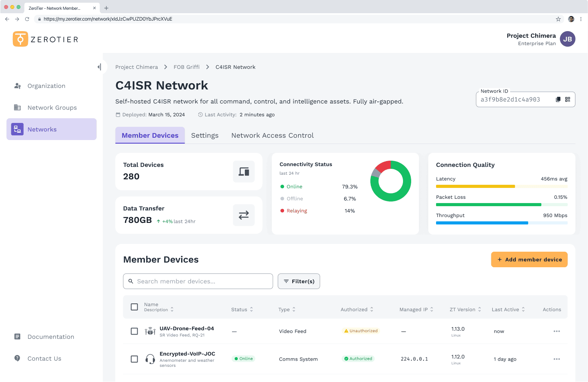Click the Documentation book icon

click(x=17, y=336)
